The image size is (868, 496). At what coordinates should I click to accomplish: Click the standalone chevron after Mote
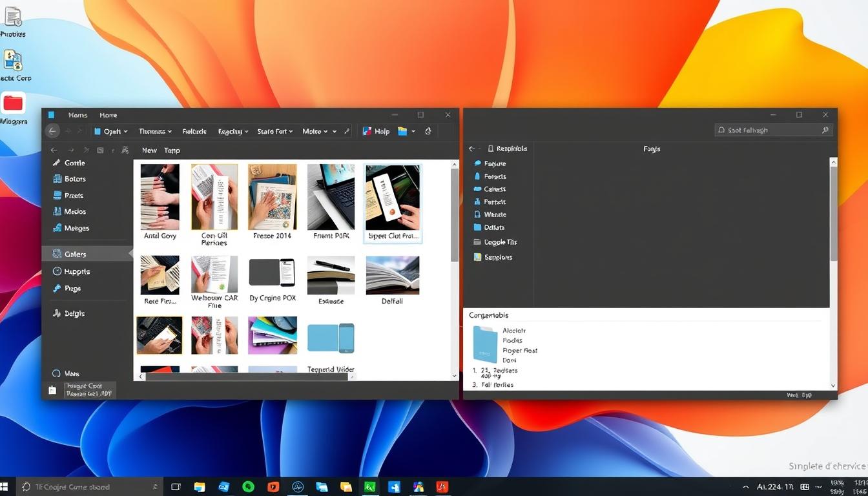(x=335, y=132)
